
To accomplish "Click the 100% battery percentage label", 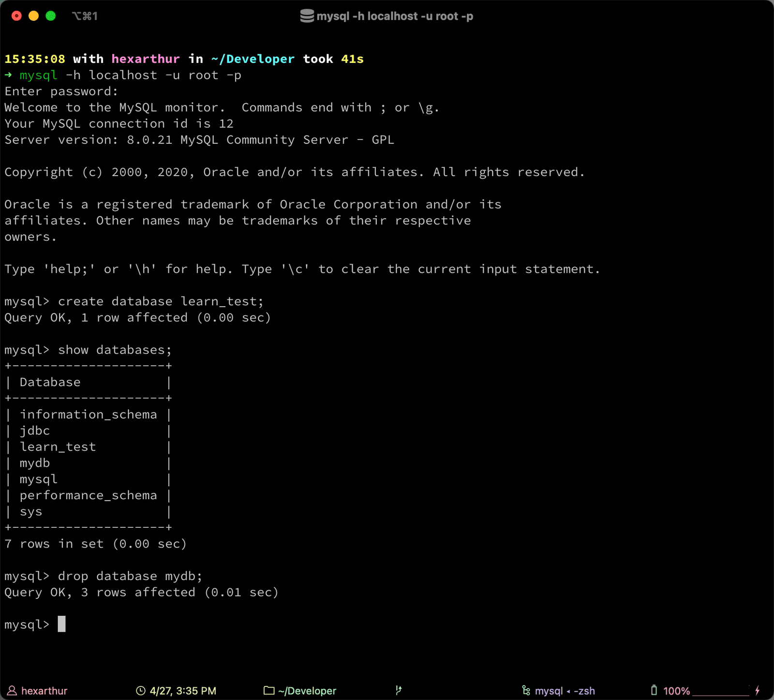I will click(x=676, y=691).
